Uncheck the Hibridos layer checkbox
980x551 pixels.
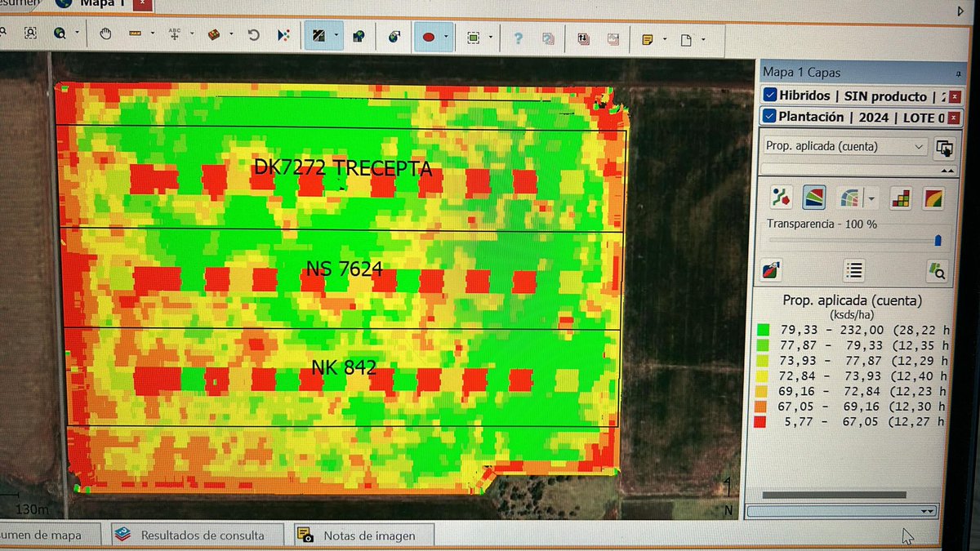(769, 96)
